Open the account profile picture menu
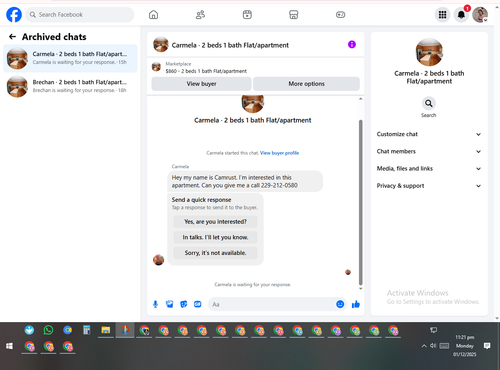 (x=480, y=15)
